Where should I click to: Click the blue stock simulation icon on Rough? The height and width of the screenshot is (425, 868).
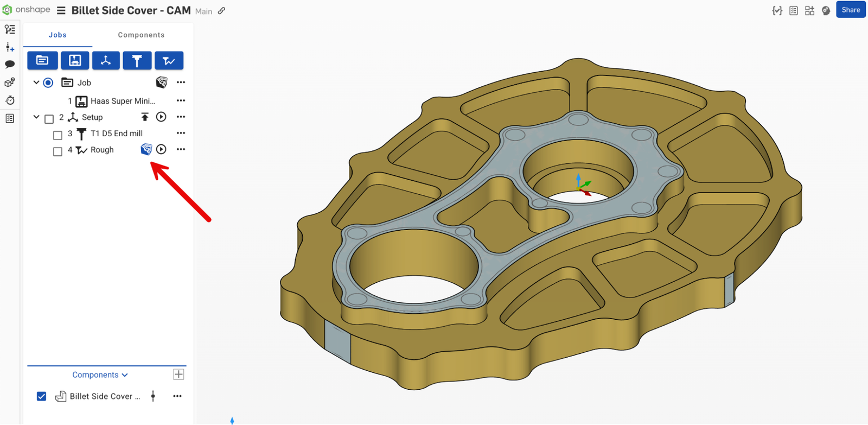coord(146,149)
